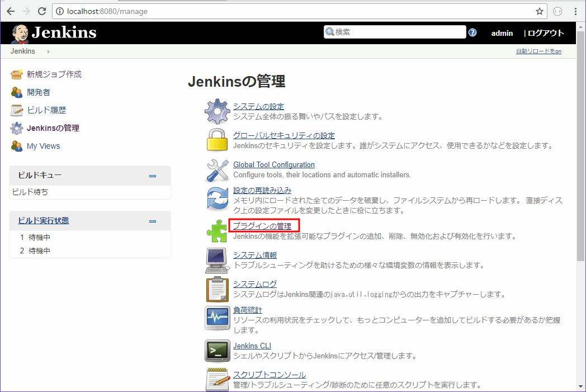Toggle 自動リロードをon
Image resolution: width=586 pixels, height=392 pixels.
(x=538, y=51)
